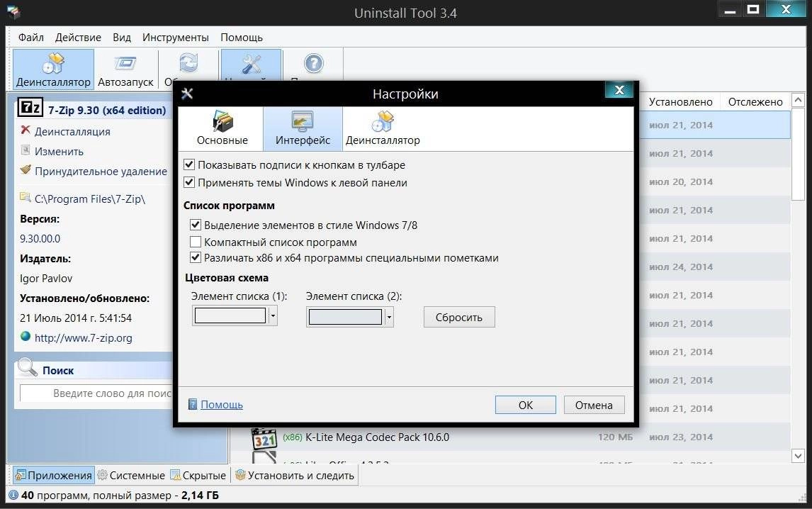
Task: Select the row dated июл 24, 2014
Action: [715, 267]
